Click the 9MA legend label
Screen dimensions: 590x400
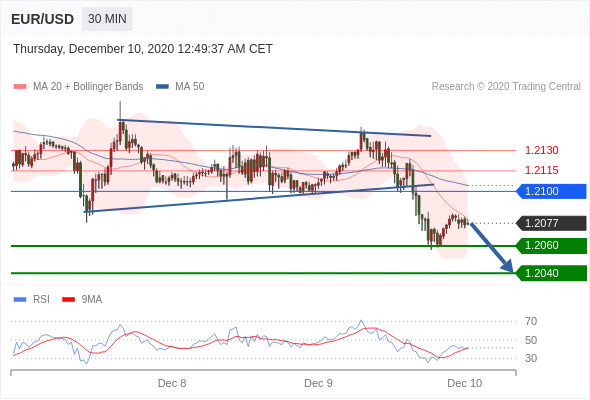(92, 300)
